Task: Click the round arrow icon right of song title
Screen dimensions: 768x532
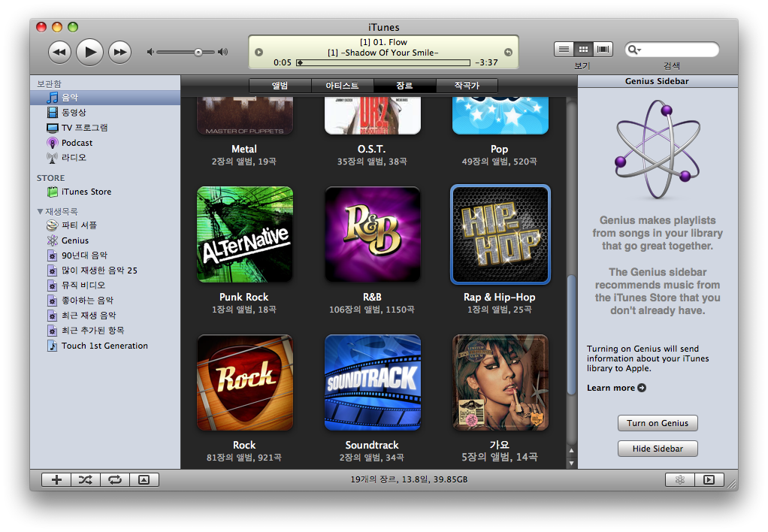Action: tap(509, 53)
